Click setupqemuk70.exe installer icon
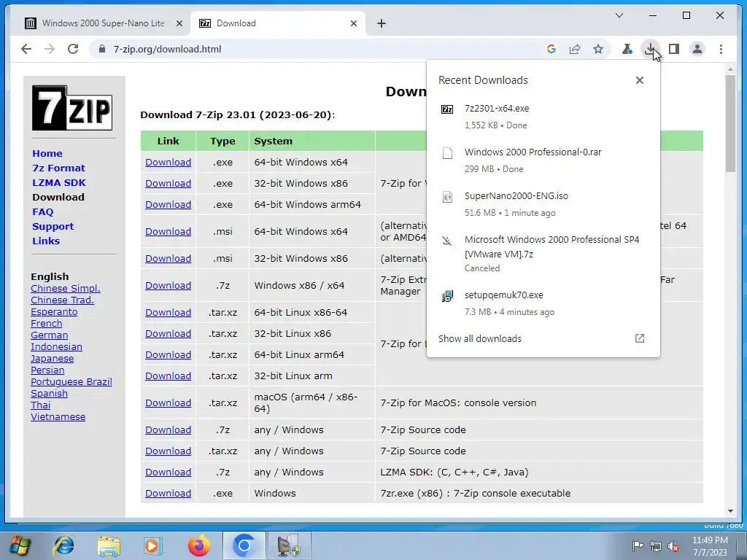The width and height of the screenshot is (747, 560). click(x=447, y=296)
